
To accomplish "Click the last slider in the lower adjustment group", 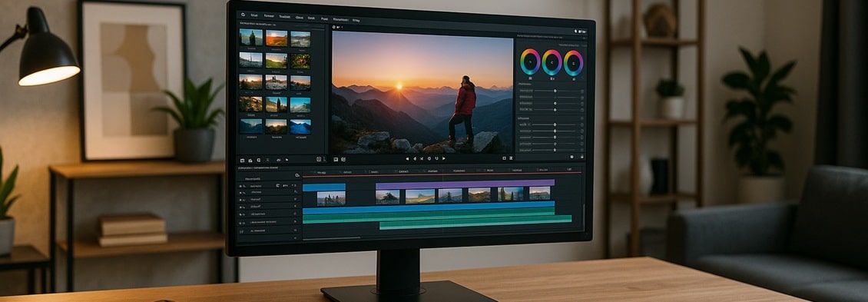I will [x=555, y=150].
